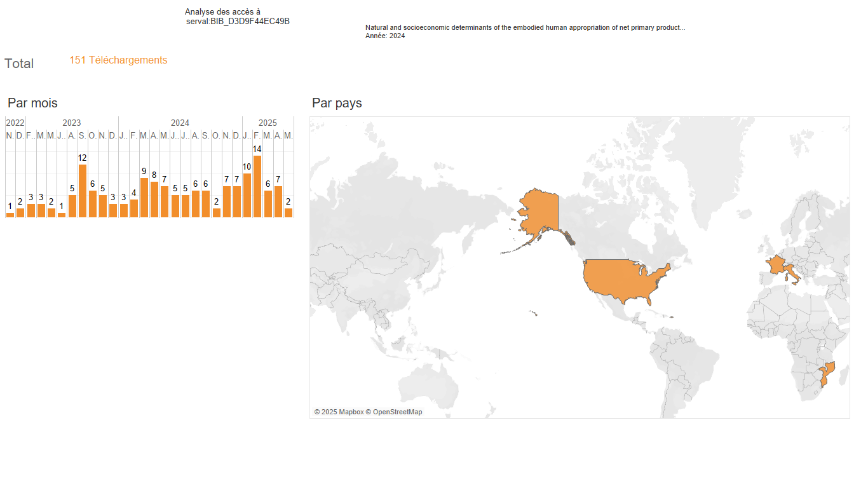Select the November 2024 bar labeled 7
868x488 pixels.
226,201
